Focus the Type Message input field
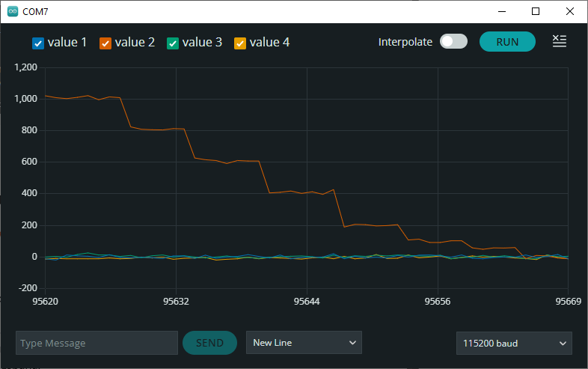The height and width of the screenshot is (369, 588). (97, 343)
